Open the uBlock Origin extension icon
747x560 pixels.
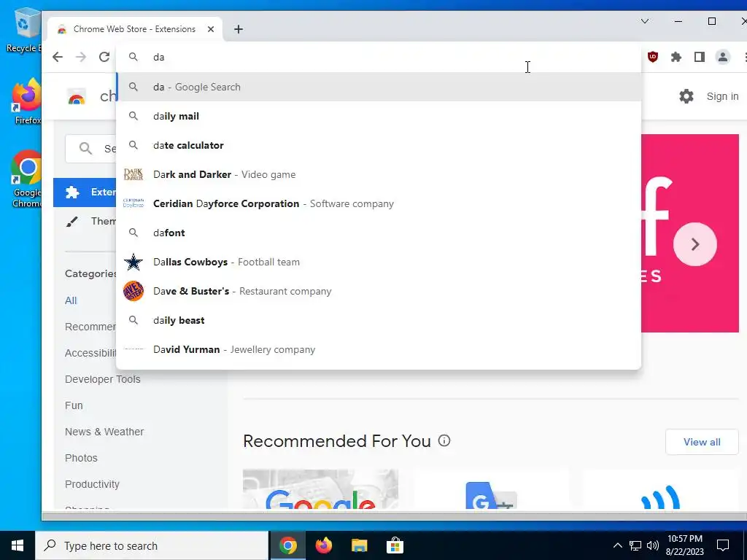click(x=653, y=57)
